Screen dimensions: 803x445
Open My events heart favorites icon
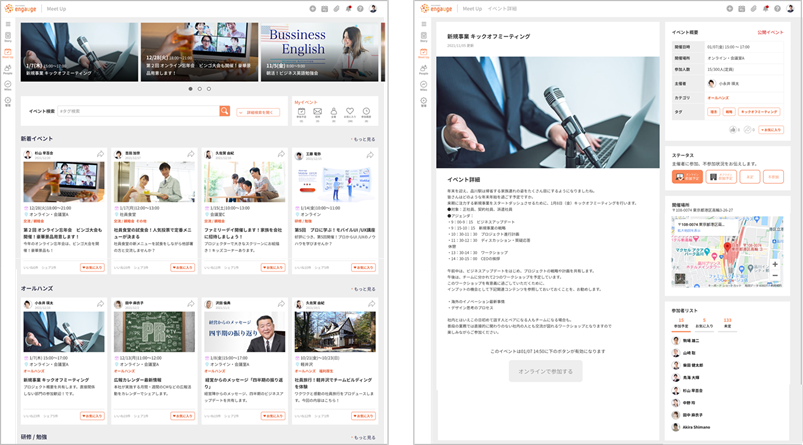[x=350, y=111]
